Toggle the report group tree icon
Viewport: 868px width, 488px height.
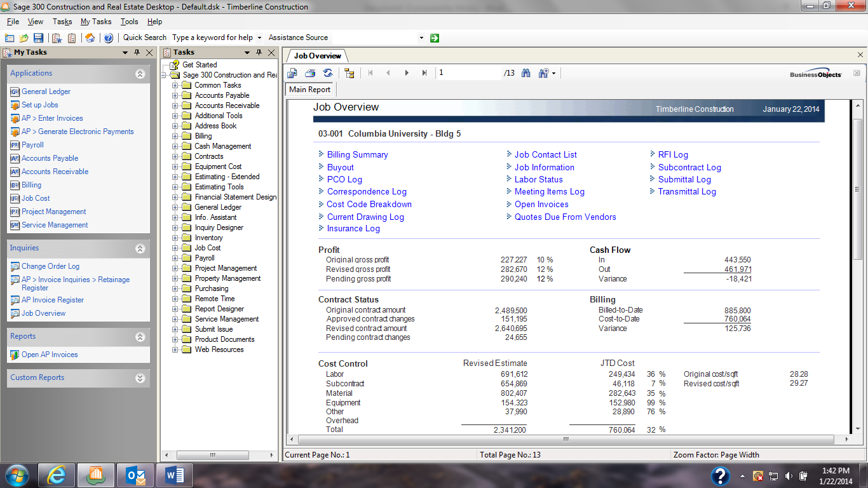pyautogui.click(x=349, y=73)
